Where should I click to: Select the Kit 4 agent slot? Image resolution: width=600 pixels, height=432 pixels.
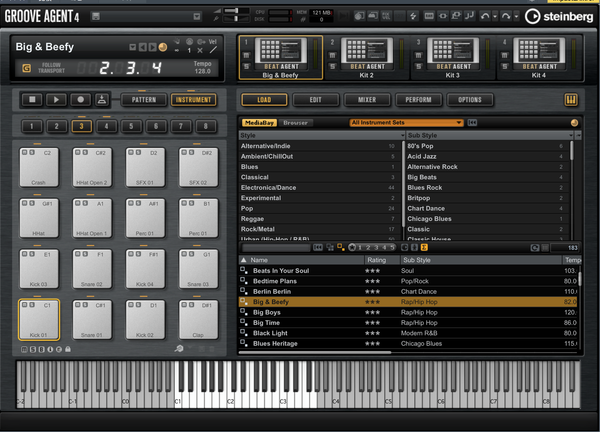[539, 57]
